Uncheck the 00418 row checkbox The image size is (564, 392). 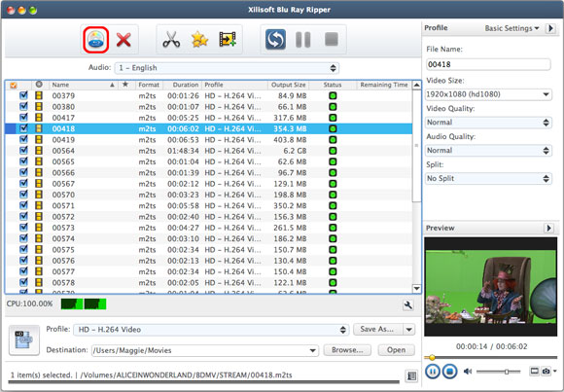(x=23, y=128)
